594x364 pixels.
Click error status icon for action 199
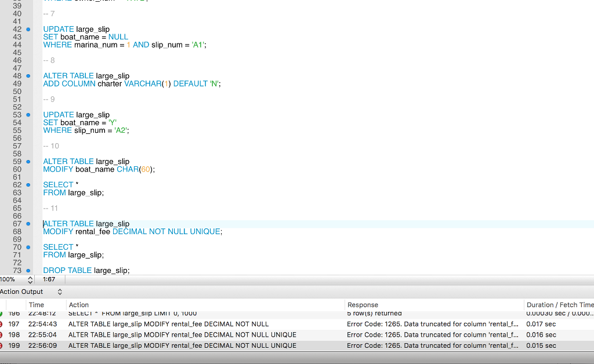[x=1, y=345]
